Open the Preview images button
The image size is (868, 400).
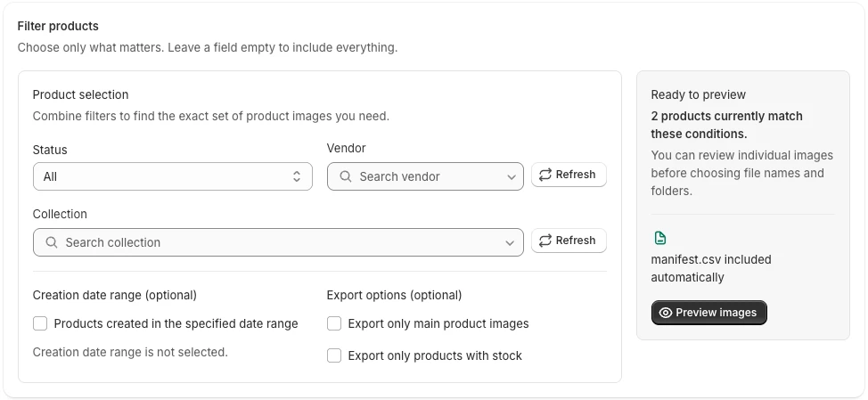708,313
